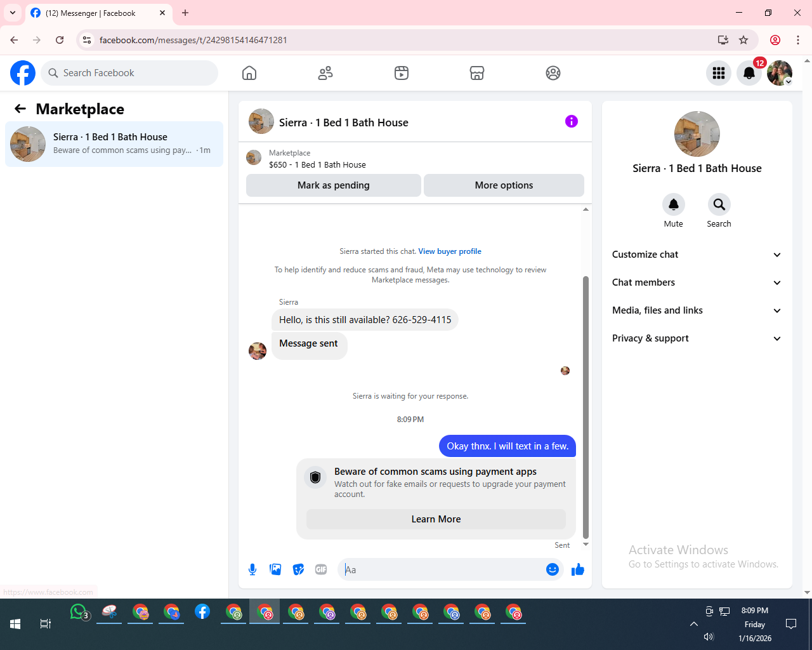This screenshot has width=812, height=650.
Task: Open the Facebook menu grid icon
Action: pyautogui.click(x=719, y=73)
